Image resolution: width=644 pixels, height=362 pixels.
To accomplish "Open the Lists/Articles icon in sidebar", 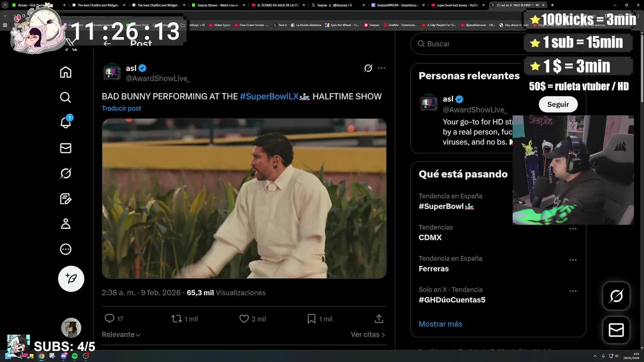I will click(x=65, y=199).
